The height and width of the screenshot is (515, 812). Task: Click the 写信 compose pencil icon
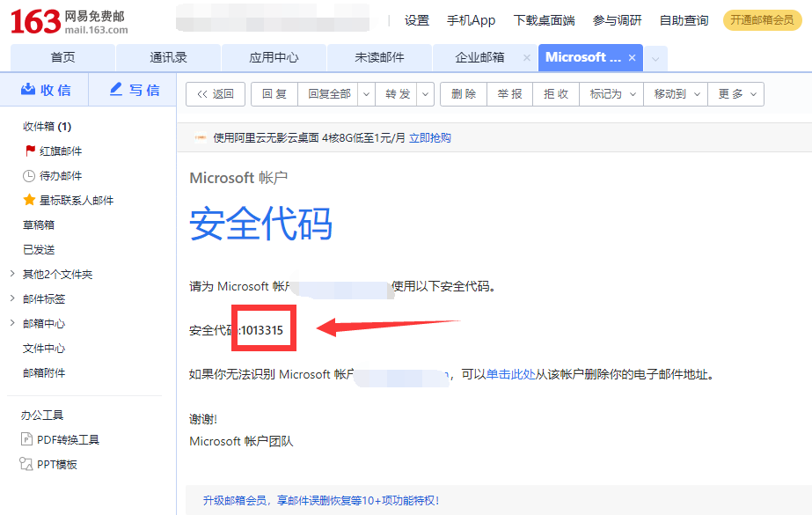(x=116, y=90)
